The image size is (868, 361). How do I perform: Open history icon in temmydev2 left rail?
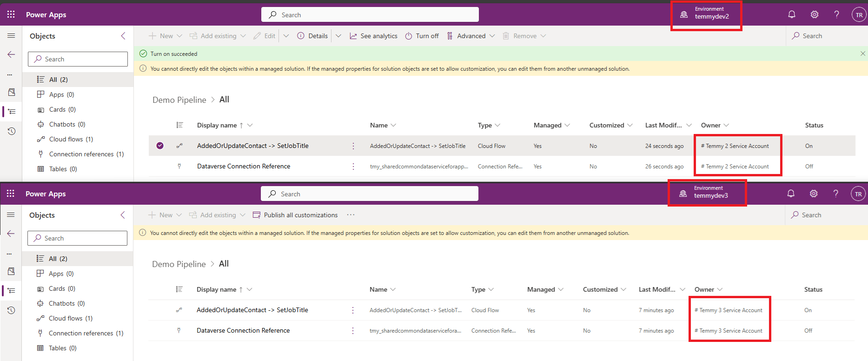pos(12,131)
